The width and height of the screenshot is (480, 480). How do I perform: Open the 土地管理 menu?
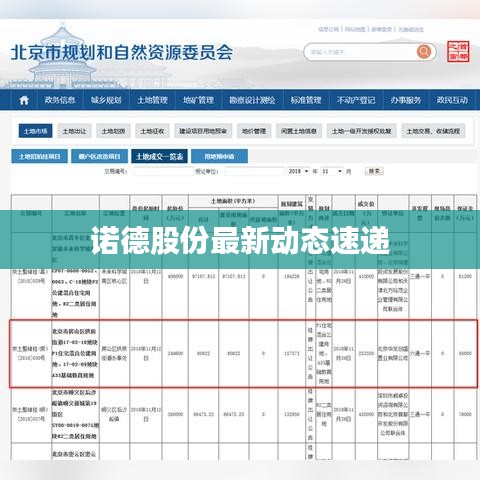152,100
